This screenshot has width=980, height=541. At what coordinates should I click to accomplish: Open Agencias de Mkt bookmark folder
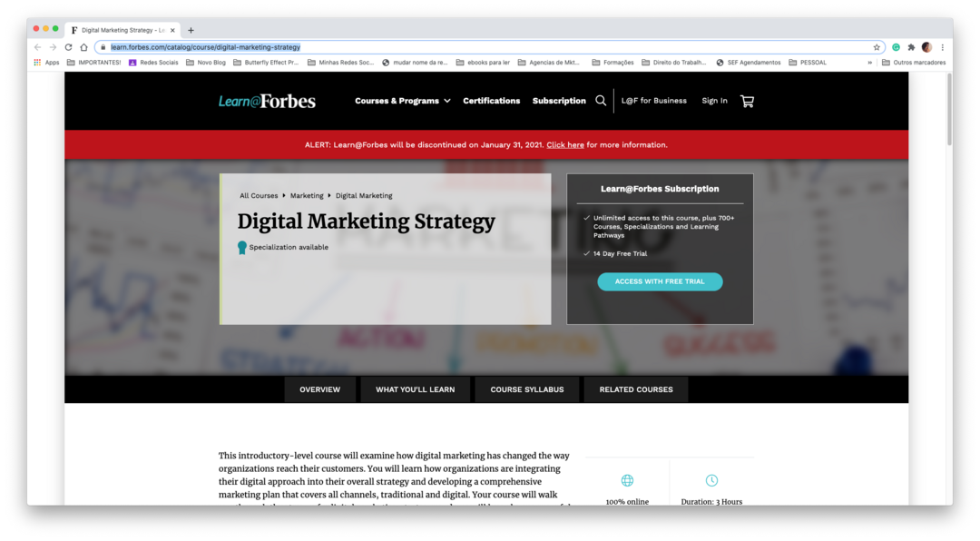[x=549, y=63]
